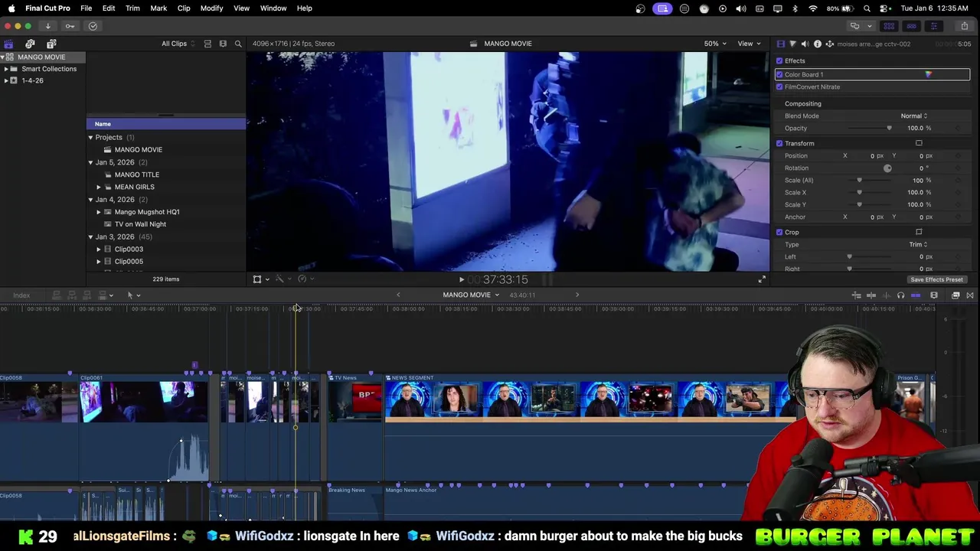Sort by the Name column header
The width and height of the screenshot is (980, 551).
click(166, 124)
